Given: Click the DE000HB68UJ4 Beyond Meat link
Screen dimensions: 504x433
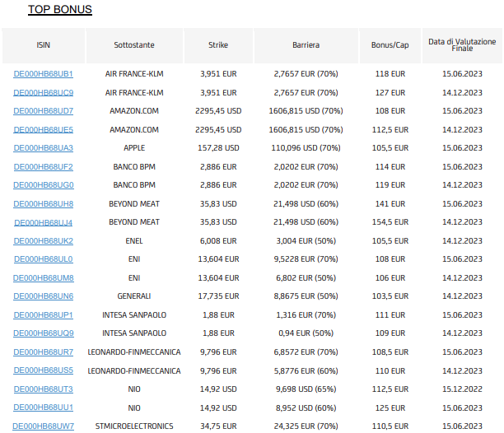Looking at the screenshot, I should 44,222.
